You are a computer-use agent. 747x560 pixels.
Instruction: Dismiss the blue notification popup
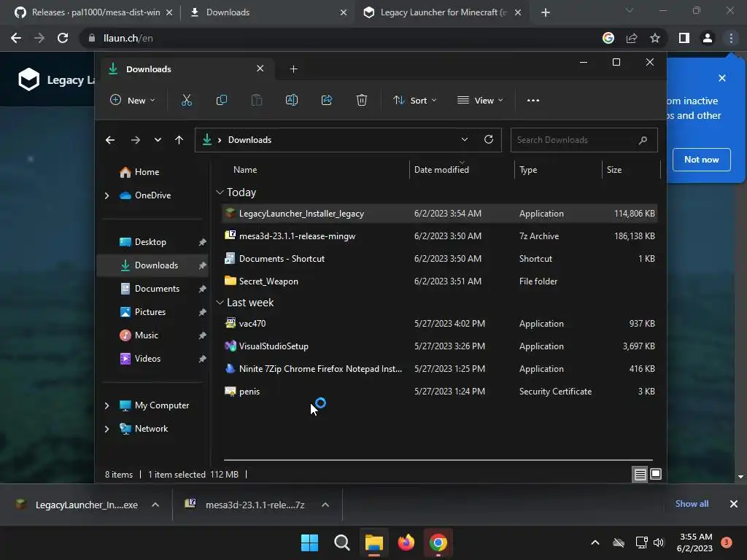721,78
